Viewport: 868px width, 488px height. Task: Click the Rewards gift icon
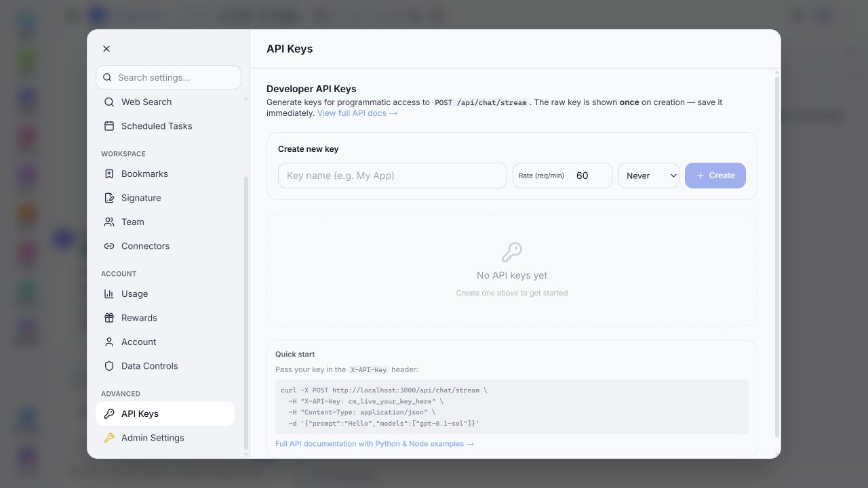click(x=109, y=318)
